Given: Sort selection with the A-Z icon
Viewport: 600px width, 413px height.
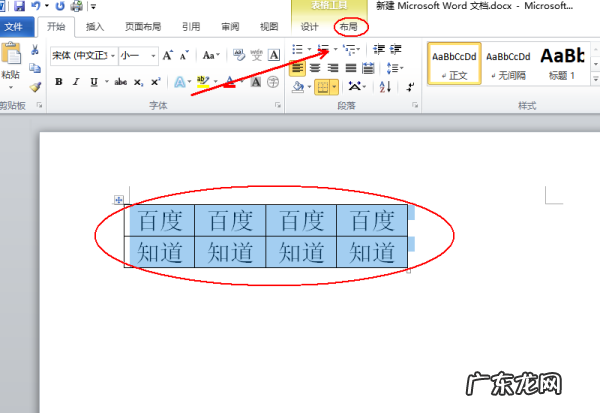Looking at the screenshot, I should tap(385, 87).
